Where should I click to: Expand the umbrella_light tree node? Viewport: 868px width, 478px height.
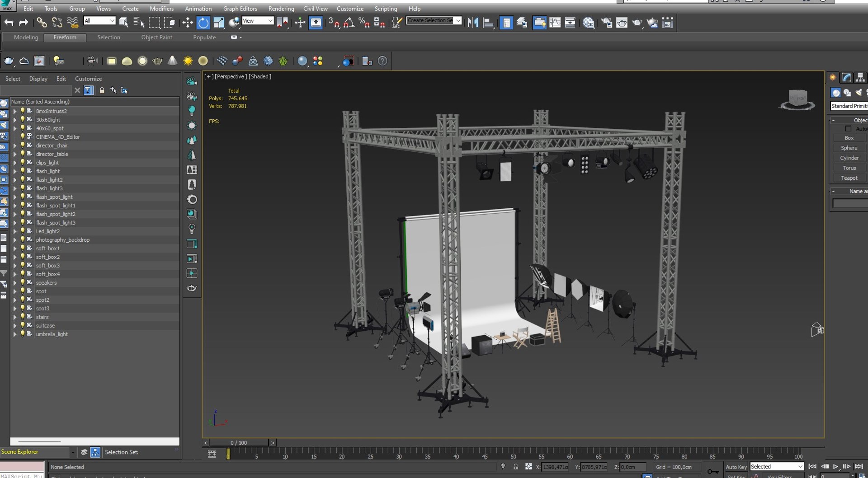coord(14,334)
